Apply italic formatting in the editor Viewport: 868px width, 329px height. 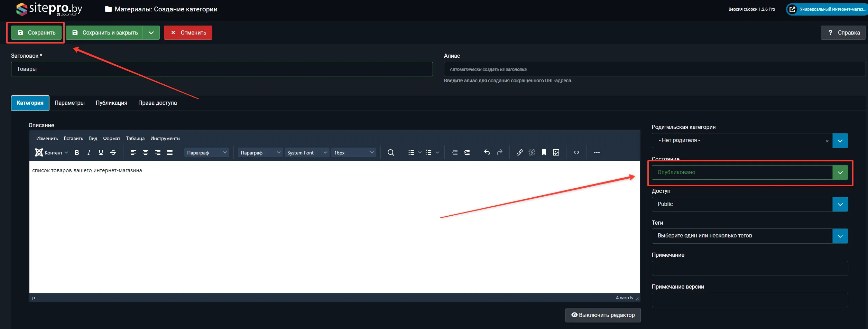point(89,153)
